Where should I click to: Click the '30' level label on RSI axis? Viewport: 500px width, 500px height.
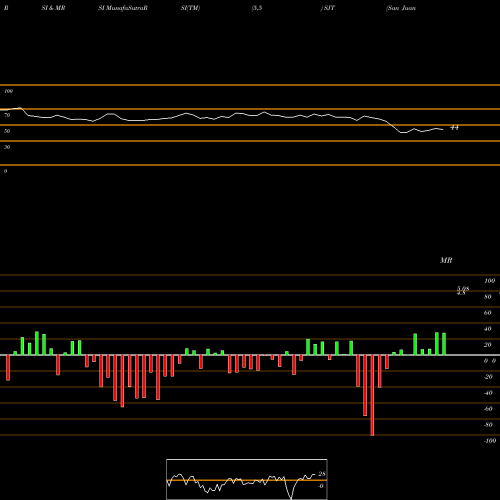click(7, 147)
